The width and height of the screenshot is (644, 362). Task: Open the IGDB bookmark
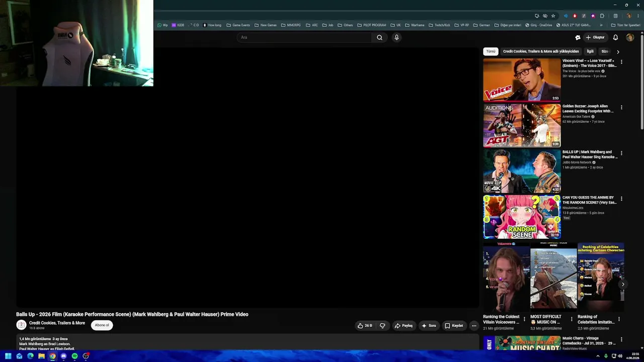point(178,25)
